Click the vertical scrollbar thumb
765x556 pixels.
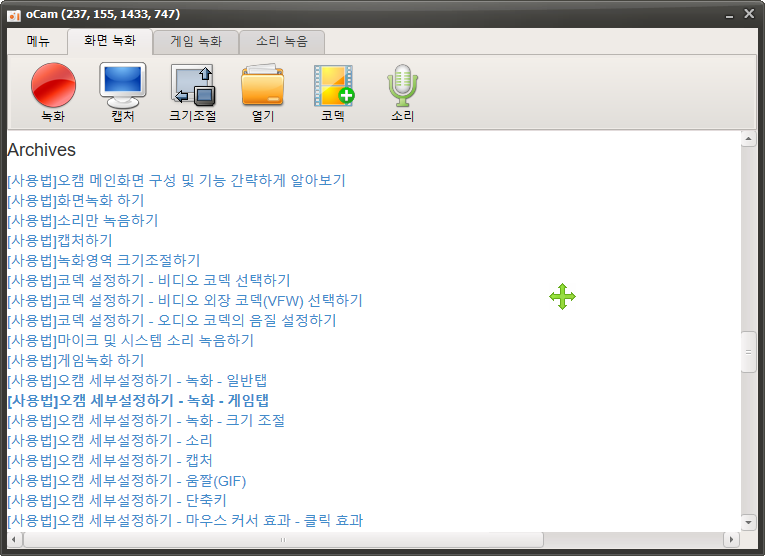click(x=748, y=352)
